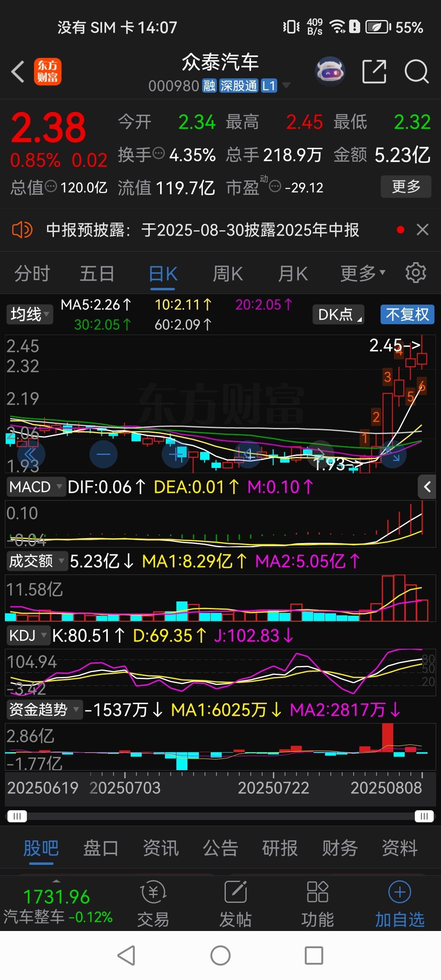Viewport: 441px width, 980px height.
Task: Tap the 市盈 info circle icon
Action: pos(275,187)
